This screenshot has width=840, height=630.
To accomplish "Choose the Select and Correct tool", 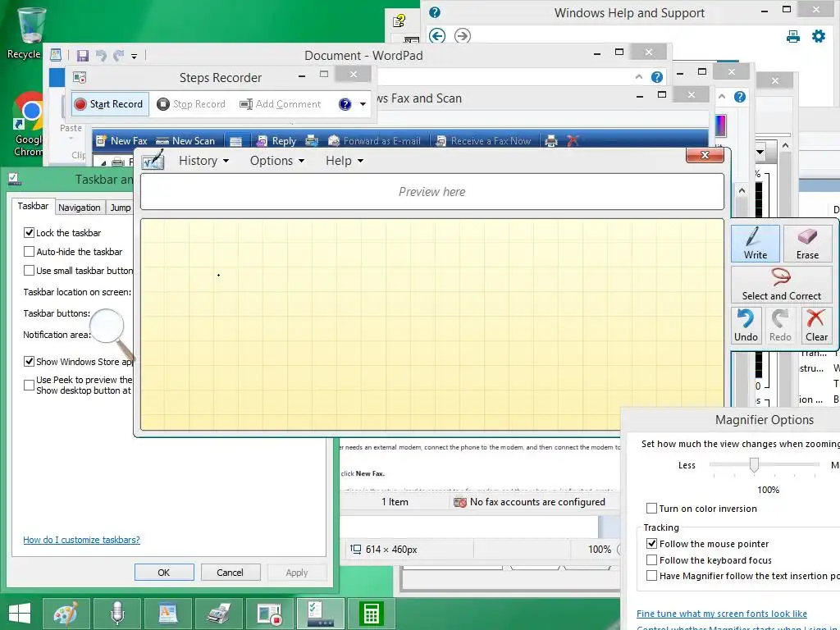I will (x=781, y=285).
